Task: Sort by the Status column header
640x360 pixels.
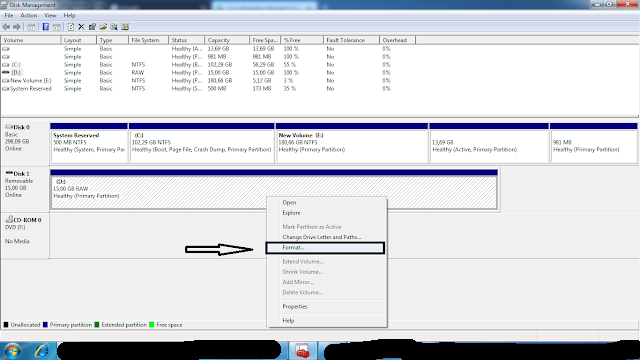Action: point(186,40)
